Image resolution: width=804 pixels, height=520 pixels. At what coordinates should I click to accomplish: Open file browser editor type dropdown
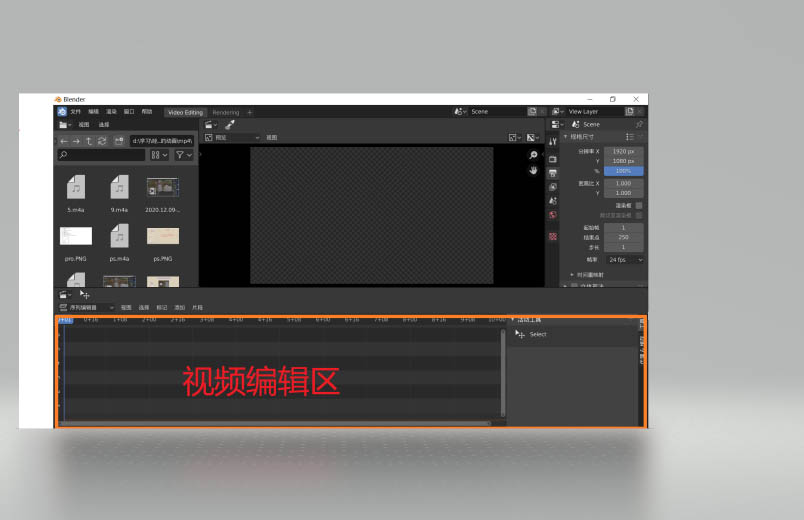(65, 125)
